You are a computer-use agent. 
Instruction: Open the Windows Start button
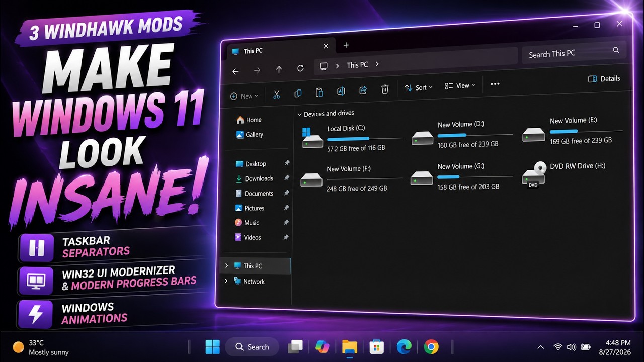(212, 347)
